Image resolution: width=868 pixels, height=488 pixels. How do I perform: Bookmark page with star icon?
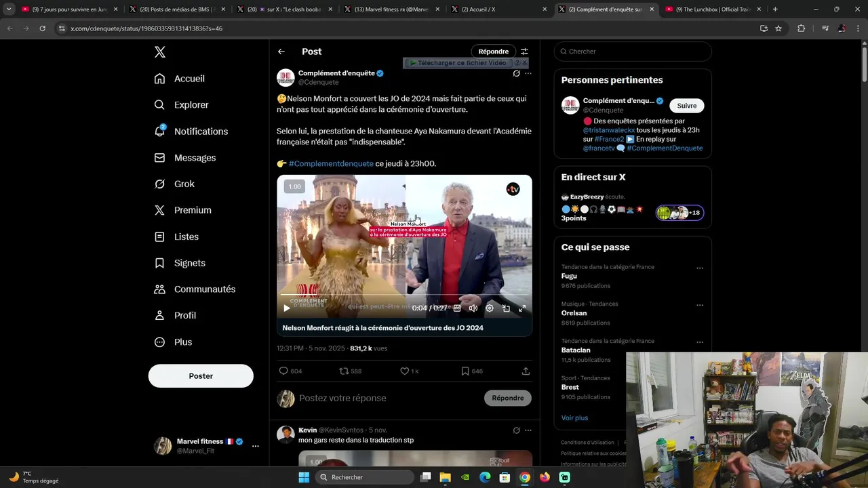[x=778, y=28]
